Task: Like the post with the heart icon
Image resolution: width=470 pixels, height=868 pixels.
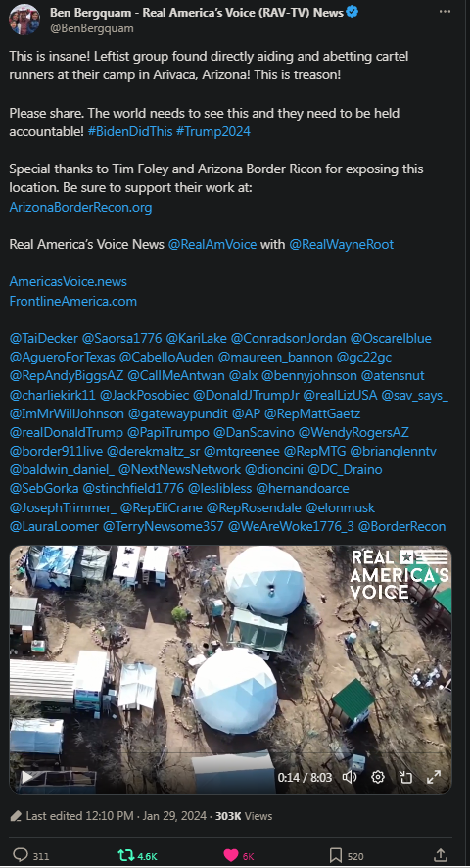Action: coord(231,855)
